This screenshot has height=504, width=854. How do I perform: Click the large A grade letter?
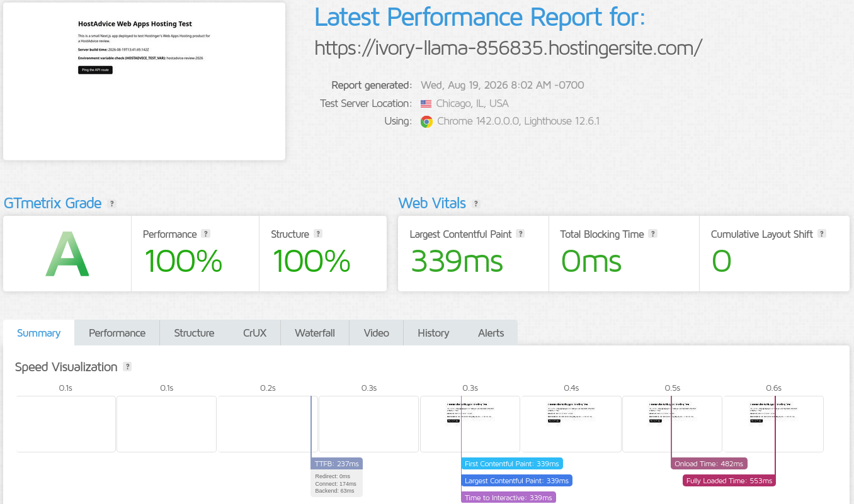(67, 254)
